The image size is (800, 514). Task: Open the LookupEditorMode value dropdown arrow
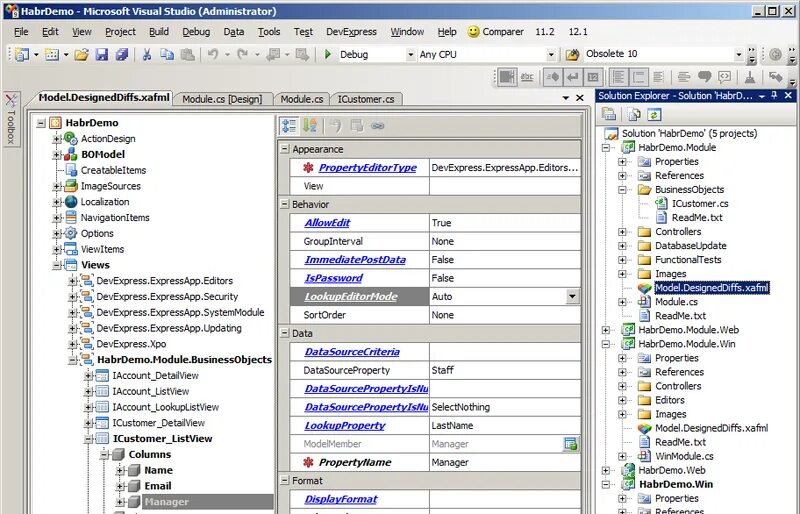coord(572,297)
